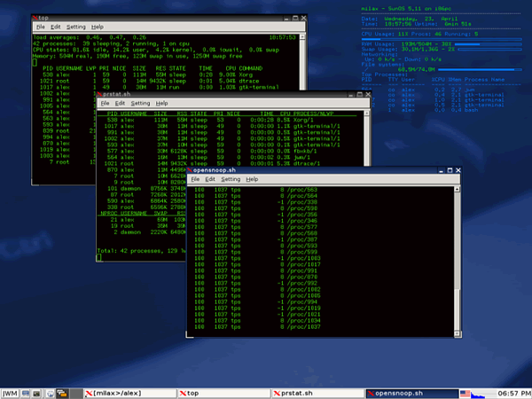Click the red X icon in opensnoop.sh title bar
532x399 pixels.
tap(190, 170)
